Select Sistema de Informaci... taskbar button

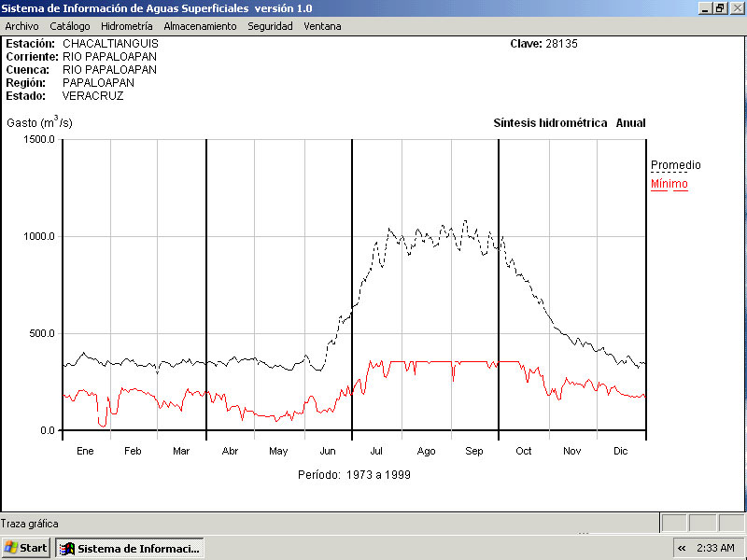129,548
